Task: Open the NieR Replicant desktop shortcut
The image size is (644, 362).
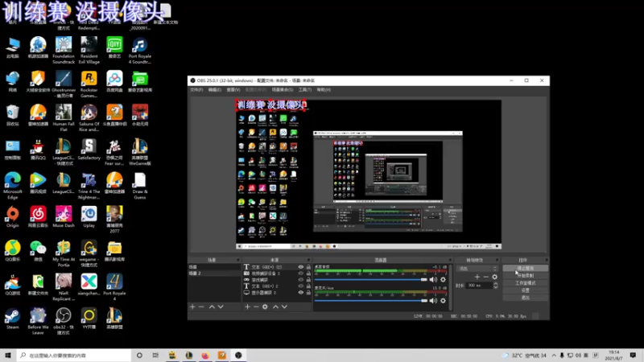Action: [x=64, y=287]
